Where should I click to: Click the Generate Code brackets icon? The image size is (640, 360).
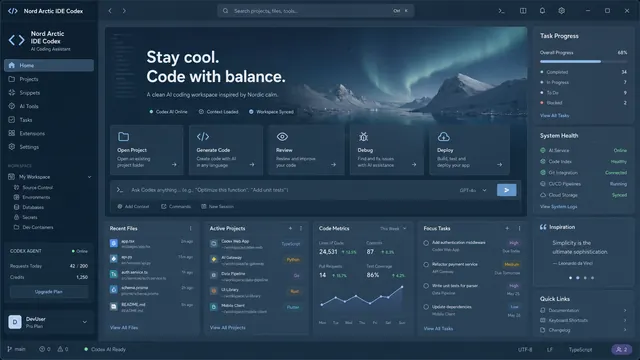click(x=203, y=136)
